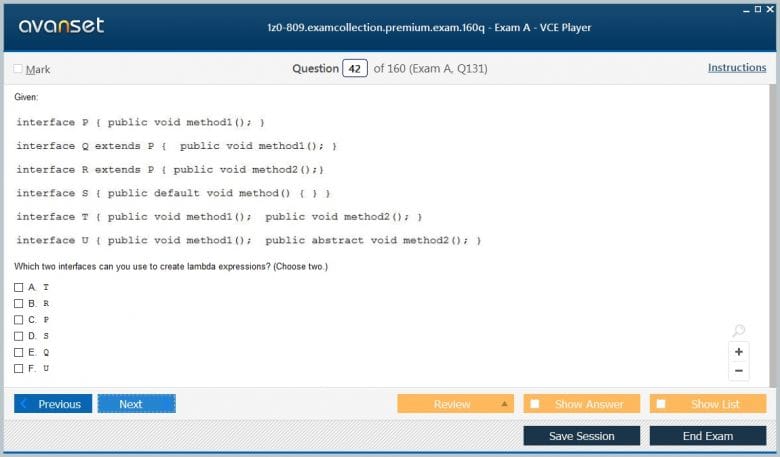The width and height of the screenshot is (780, 457).
Task: Select answer E checkbox for Q
Action: click(18, 353)
